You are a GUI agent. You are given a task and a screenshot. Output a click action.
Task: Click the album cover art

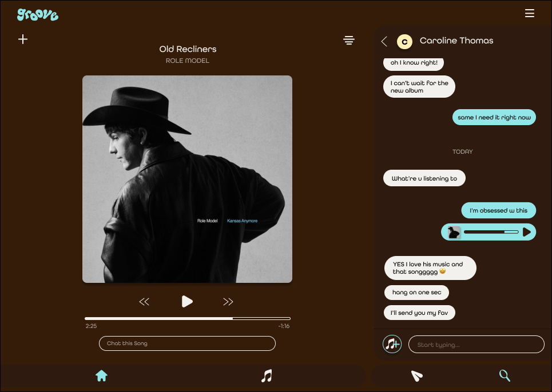tap(187, 179)
